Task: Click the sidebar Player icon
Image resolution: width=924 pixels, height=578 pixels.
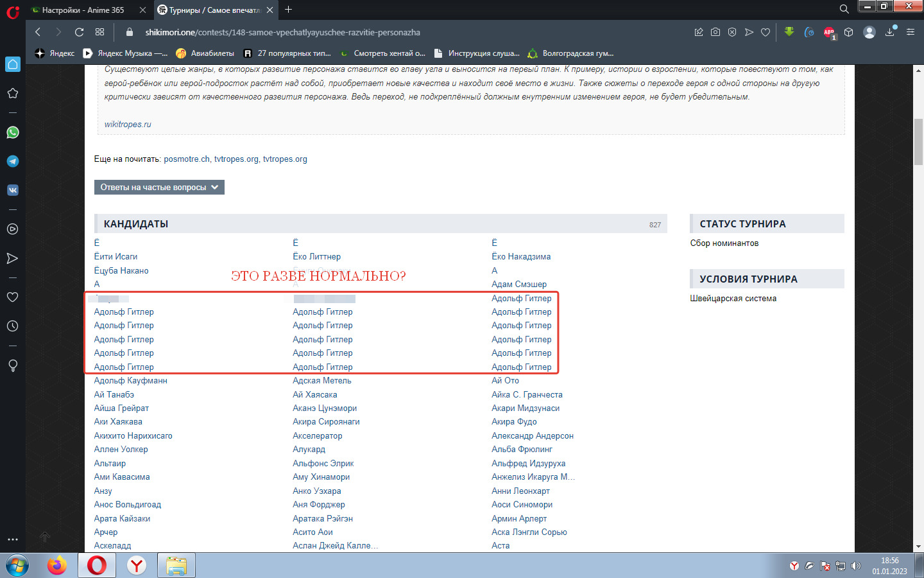Action: coord(12,229)
